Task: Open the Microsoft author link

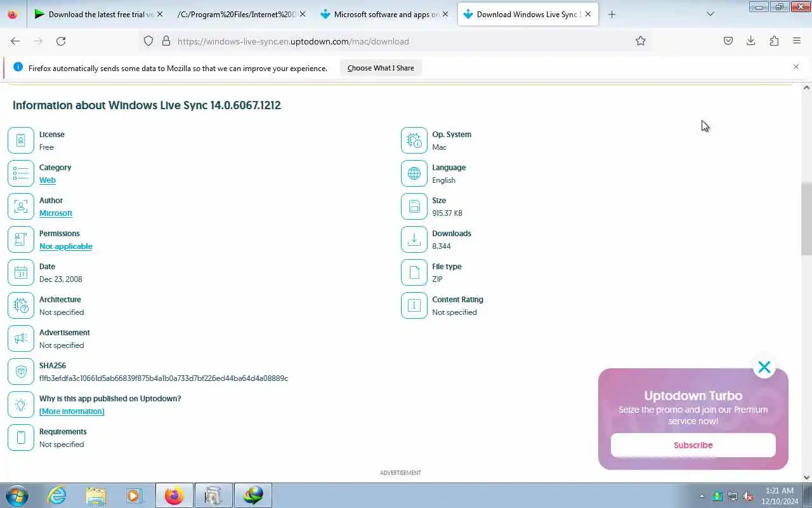Action: click(x=56, y=213)
